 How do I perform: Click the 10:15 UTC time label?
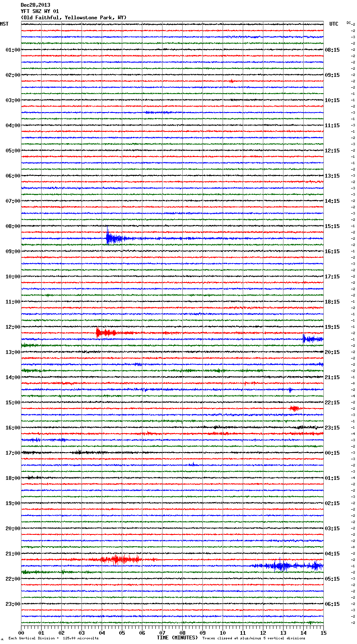tap(332, 100)
